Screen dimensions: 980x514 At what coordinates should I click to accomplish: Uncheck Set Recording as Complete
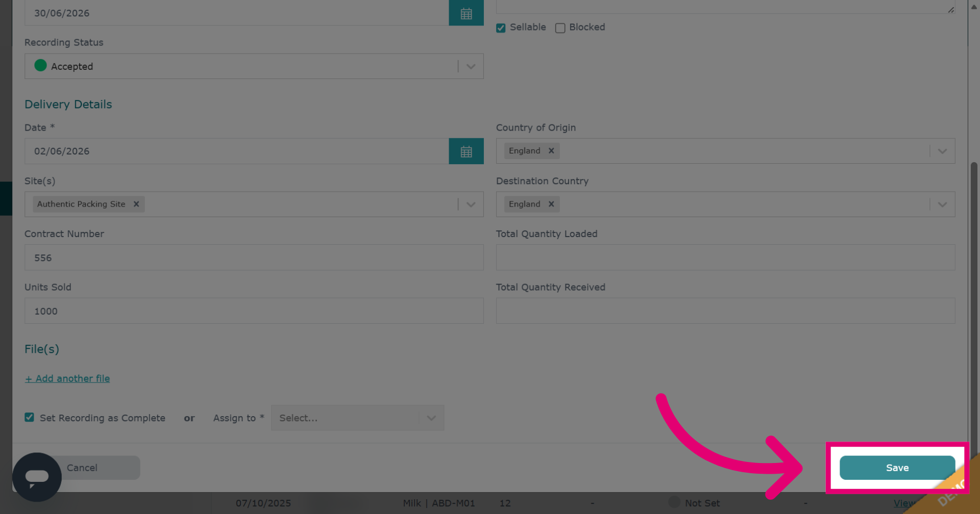30,417
